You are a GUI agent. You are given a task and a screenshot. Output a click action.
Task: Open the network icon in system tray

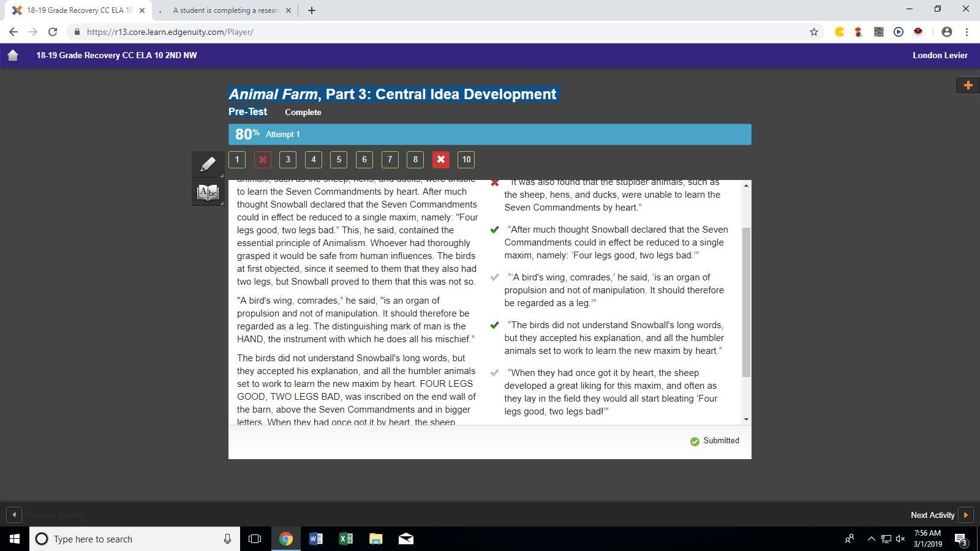[886, 539]
